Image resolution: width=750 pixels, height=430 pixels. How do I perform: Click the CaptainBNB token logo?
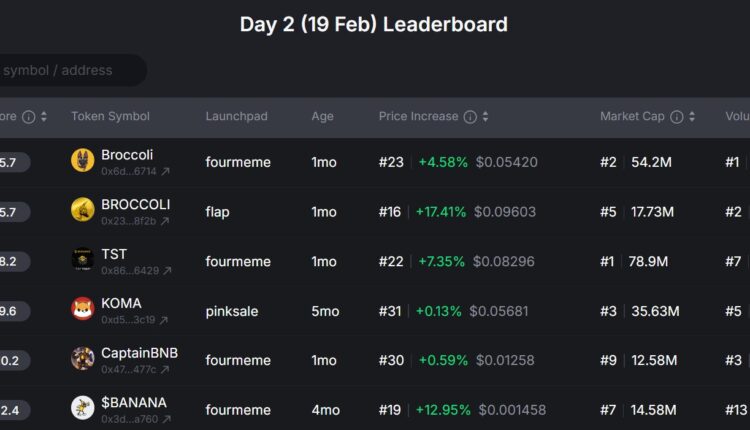click(83, 359)
